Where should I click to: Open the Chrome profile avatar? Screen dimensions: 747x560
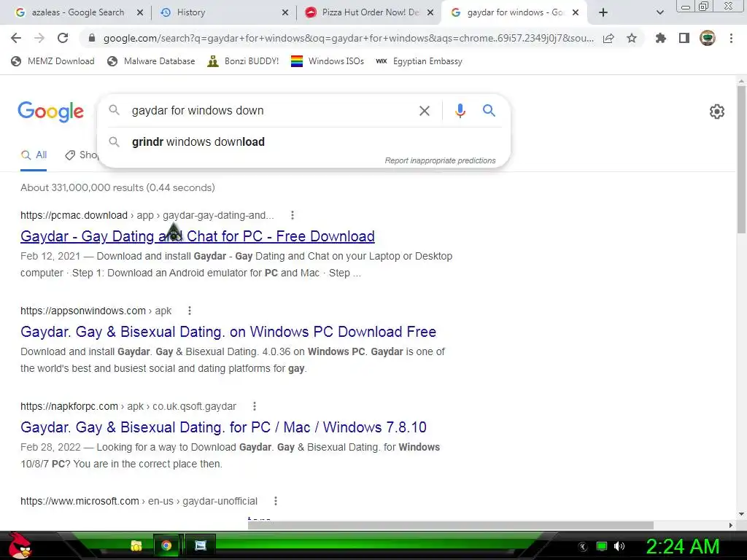708,38
